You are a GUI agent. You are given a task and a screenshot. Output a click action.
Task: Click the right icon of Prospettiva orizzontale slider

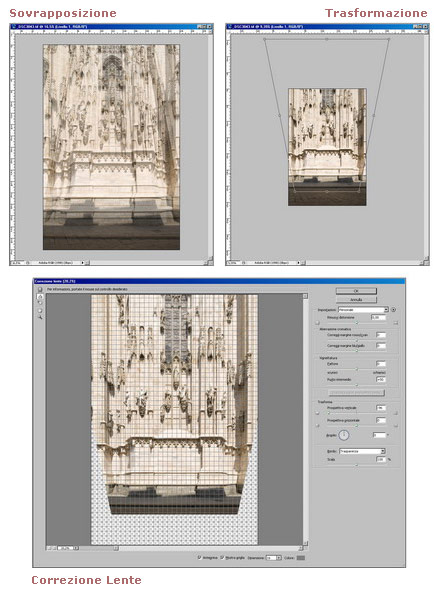396,426
